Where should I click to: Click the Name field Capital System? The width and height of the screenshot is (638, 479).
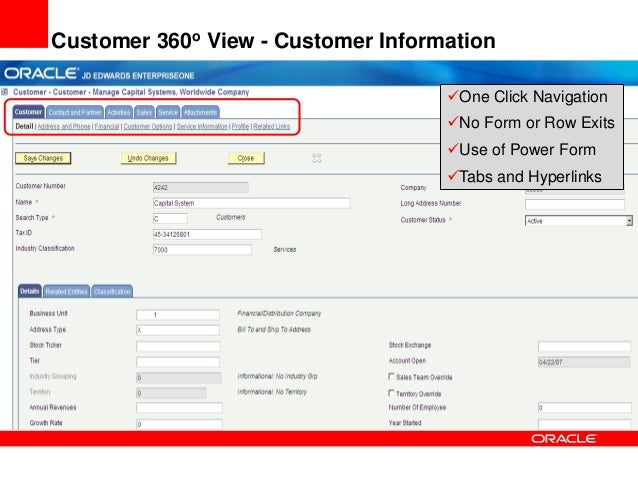(251, 203)
